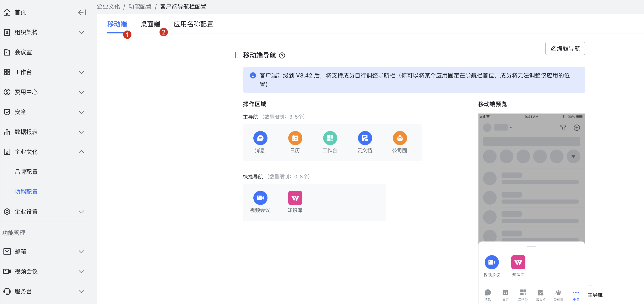
Task: Click the 功能配置 breadcrumb link
Action: (x=140, y=6)
